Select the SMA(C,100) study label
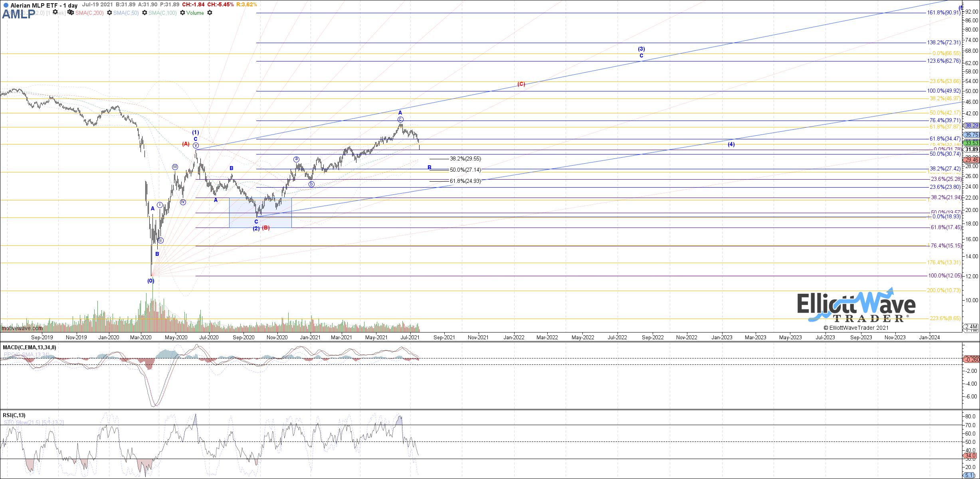The width and height of the screenshot is (980, 479). [x=162, y=13]
